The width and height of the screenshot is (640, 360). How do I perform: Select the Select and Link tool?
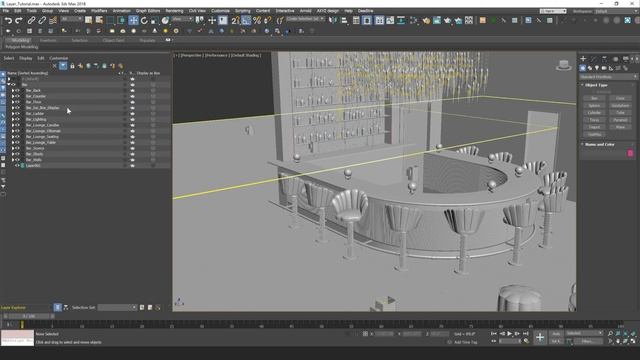(31, 20)
